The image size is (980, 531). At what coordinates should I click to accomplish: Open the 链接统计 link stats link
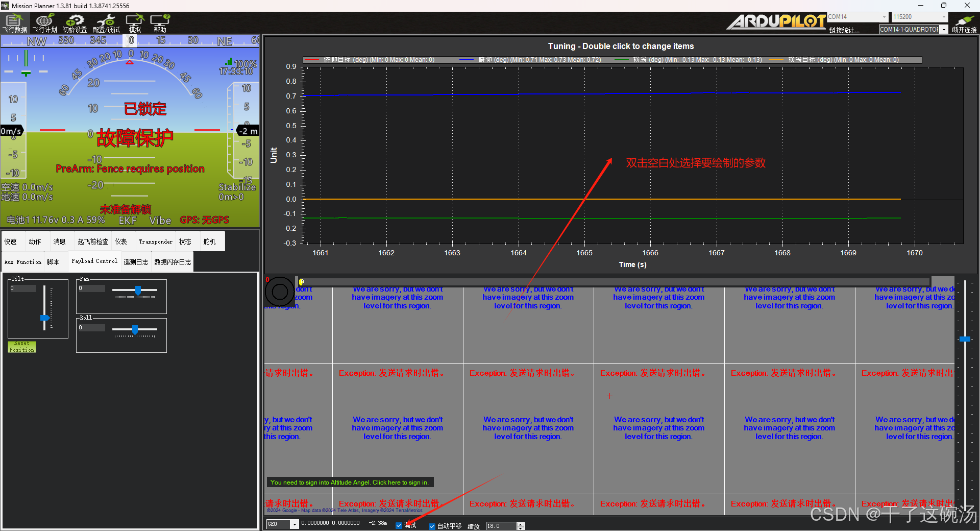point(844,30)
